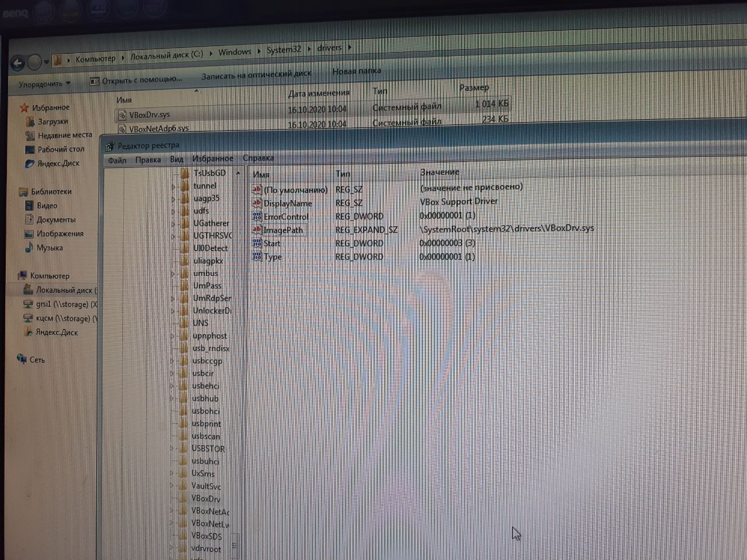Open Загрузки folder in Explorer sidebar
The width and height of the screenshot is (747, 560).
tap(53, 121)
